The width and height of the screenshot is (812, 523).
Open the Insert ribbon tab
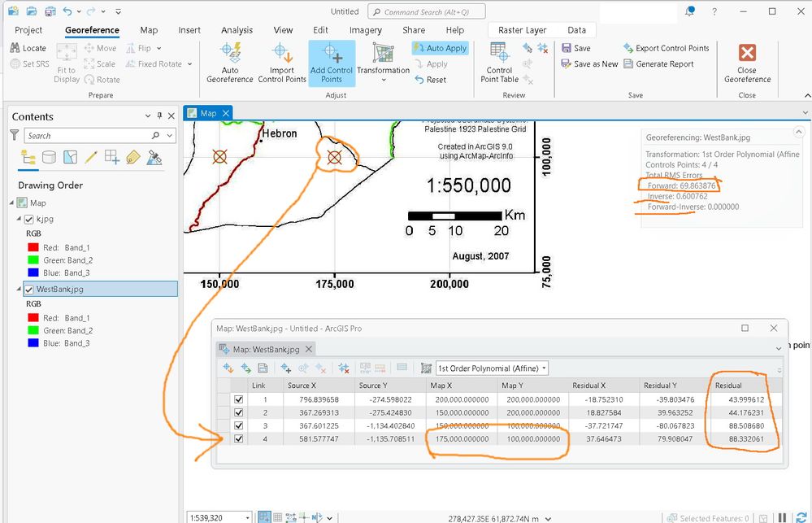[x=189, y=30]
